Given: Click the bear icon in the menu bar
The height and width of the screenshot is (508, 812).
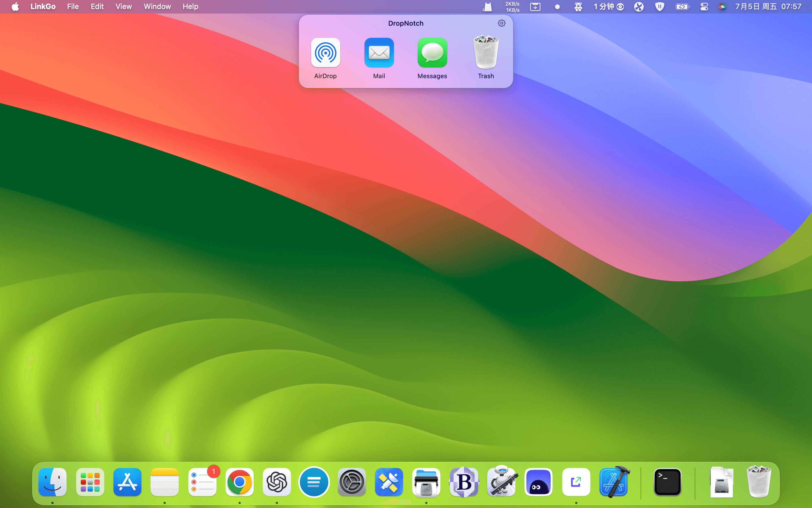Looking at the screenshot, I should [578, 7].
